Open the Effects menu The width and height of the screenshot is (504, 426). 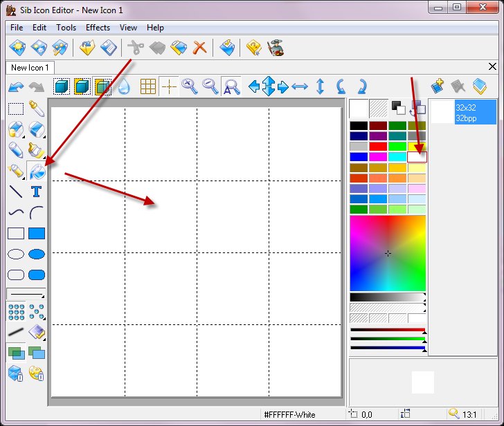(x=98, y=28)
